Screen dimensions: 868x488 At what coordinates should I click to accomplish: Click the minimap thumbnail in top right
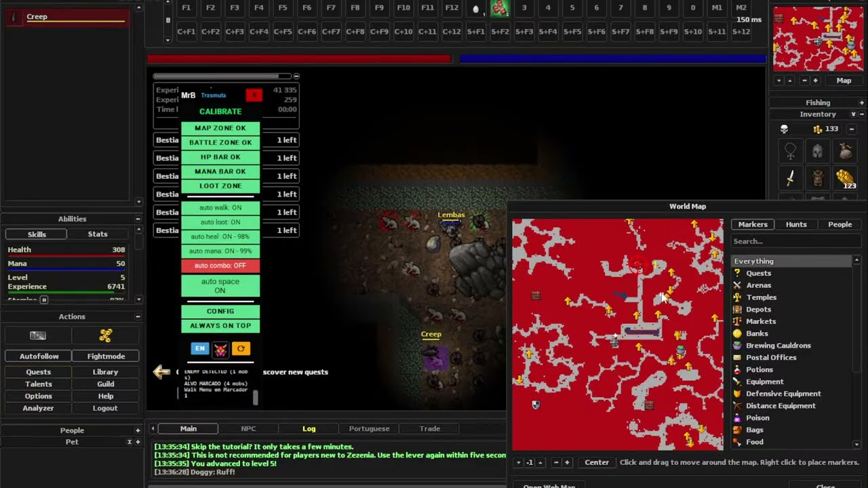818,39
